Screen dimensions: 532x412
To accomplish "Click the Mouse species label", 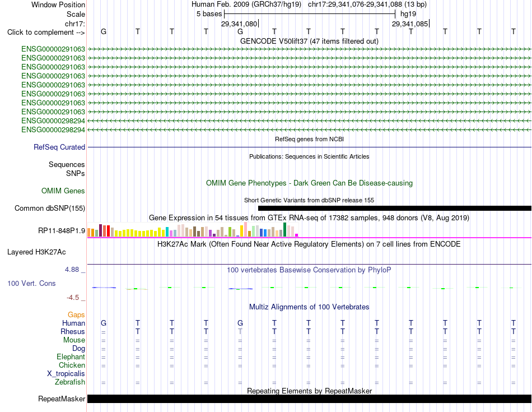I will coord(74,340).
